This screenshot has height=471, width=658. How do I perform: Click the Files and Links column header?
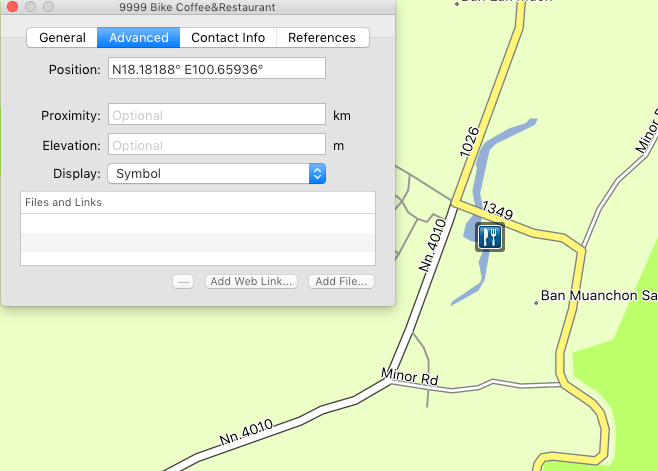tap(198, 202)
